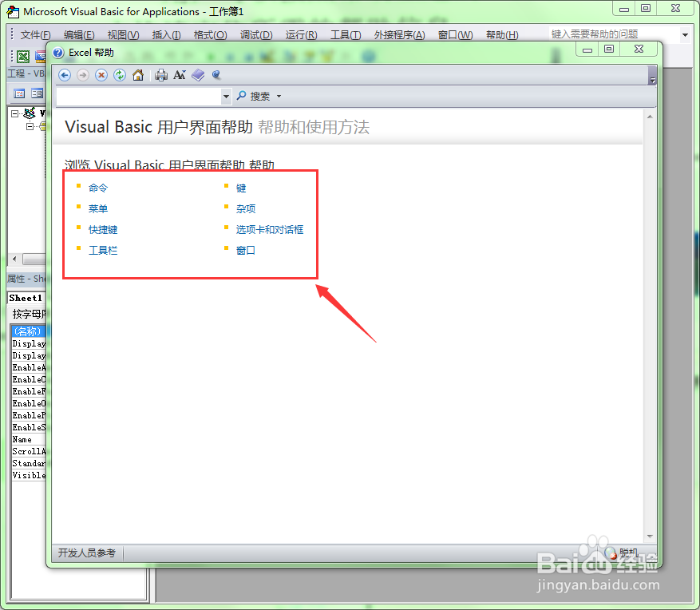The image size is (700, 610).
Task: Open the 杂项 help link
Action: [246, 208]
